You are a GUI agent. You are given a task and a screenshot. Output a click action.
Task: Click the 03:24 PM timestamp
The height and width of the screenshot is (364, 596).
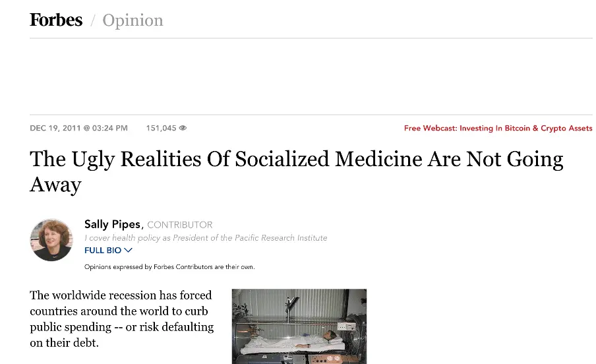point(109,128)
